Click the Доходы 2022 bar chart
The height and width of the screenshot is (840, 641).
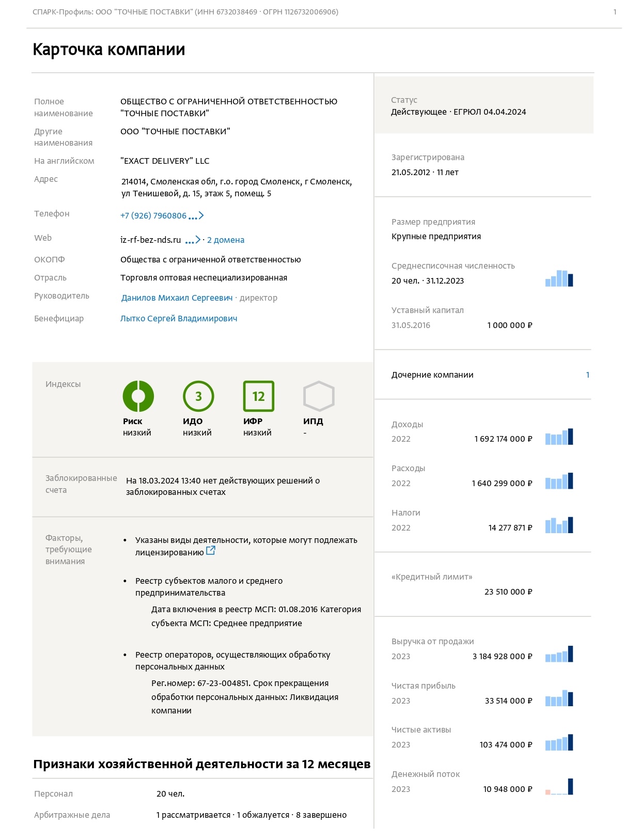click(x=559, y=437)
